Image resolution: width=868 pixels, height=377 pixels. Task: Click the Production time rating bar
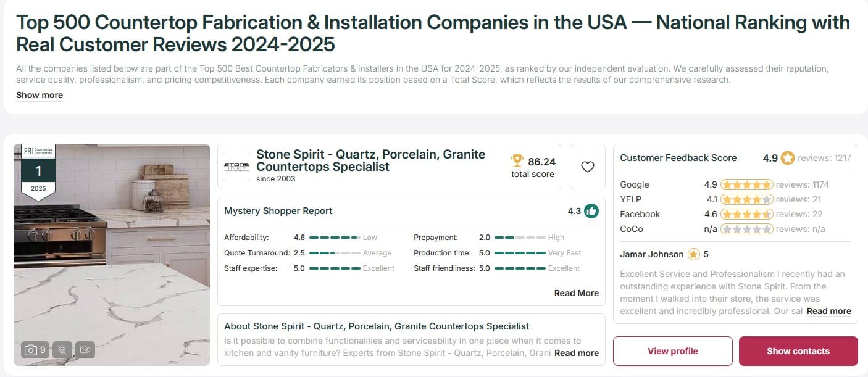tap(520, 253)
